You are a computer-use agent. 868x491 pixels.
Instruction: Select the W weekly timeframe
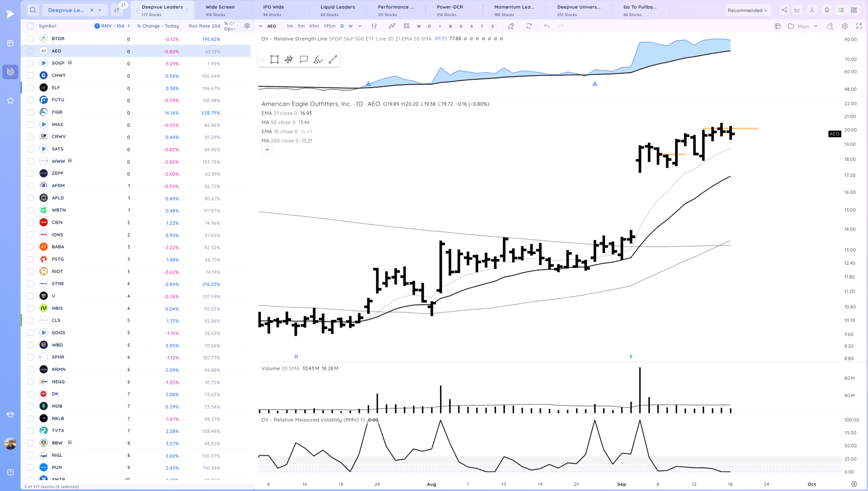pyautogui.click(x=351, y=26)
